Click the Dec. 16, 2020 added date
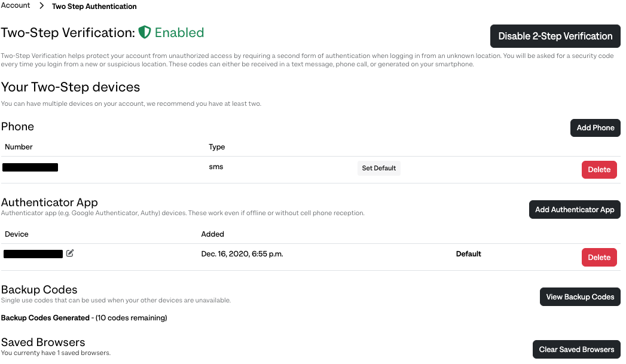 pyautogui.click(x=242, y=254)
